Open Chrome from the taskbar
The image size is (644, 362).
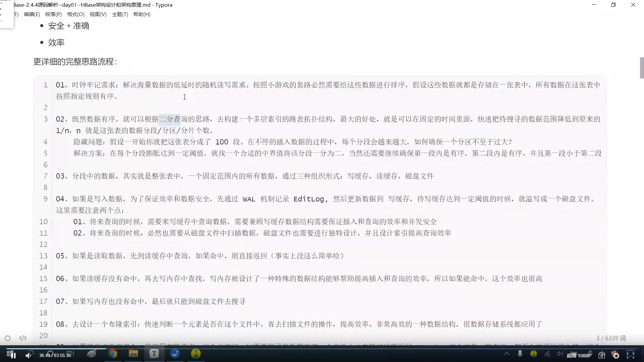pyautogui.click(x=113, y=354)
